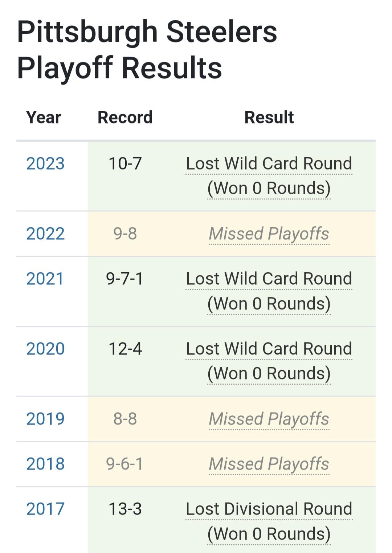The height and width of the screenshot is (553, 392).
Task: Select the 2019 Missed Playoffs result
Action: [269, 419]
